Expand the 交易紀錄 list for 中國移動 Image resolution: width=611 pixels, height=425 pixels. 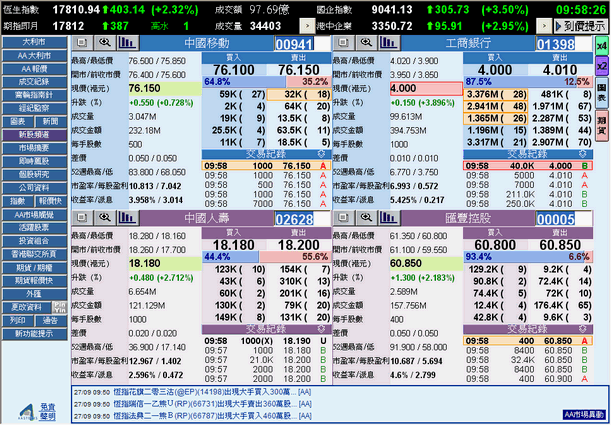[321, 154]
